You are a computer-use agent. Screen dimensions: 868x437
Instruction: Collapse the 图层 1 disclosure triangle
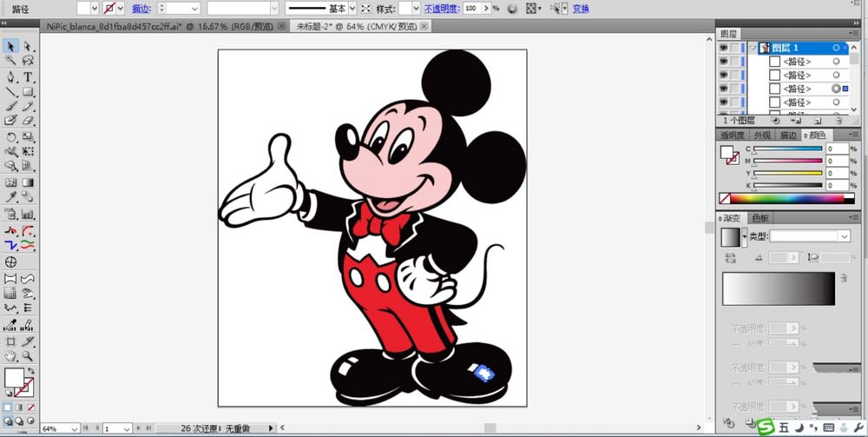753,48
